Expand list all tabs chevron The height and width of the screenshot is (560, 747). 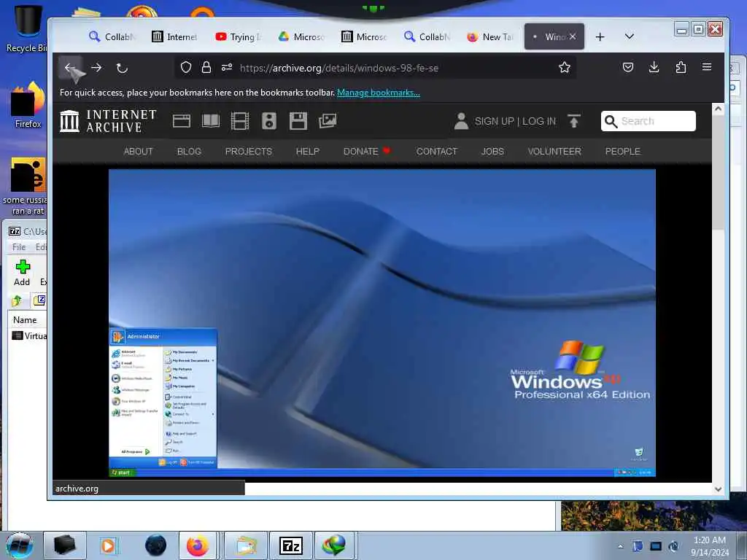[x=630, y=36]
